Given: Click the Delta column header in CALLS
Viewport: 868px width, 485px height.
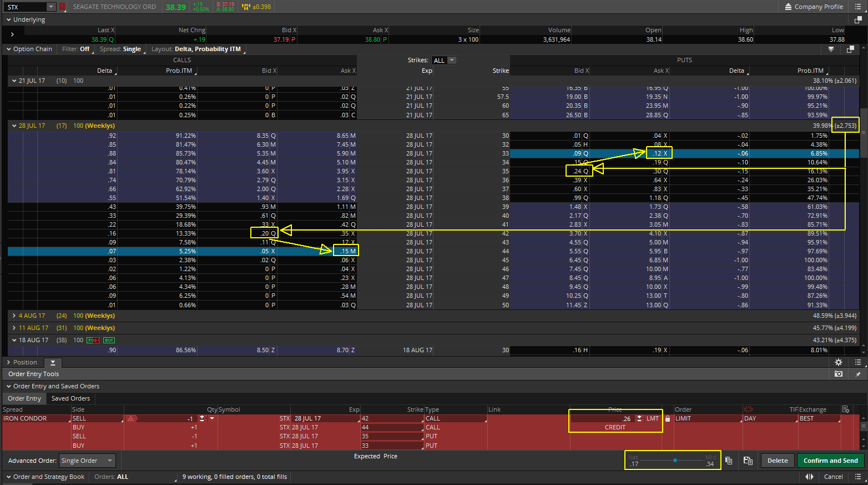Looking at the screenshot, I should 104,71.
